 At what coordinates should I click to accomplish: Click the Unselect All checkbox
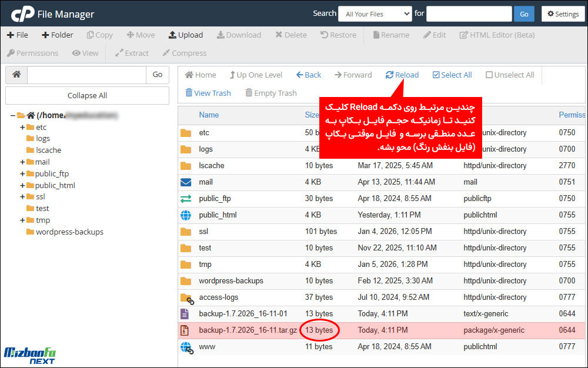click(x=489, y=75)
